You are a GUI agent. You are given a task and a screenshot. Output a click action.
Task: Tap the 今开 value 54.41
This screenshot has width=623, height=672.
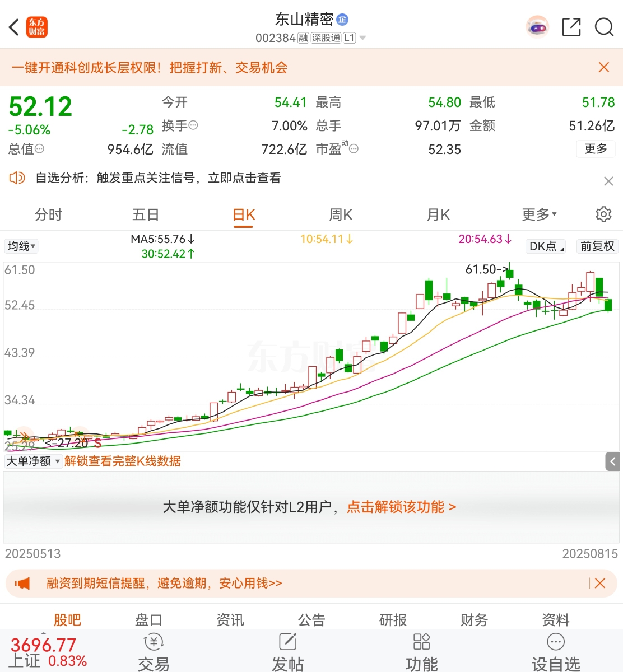pos(290,102)
